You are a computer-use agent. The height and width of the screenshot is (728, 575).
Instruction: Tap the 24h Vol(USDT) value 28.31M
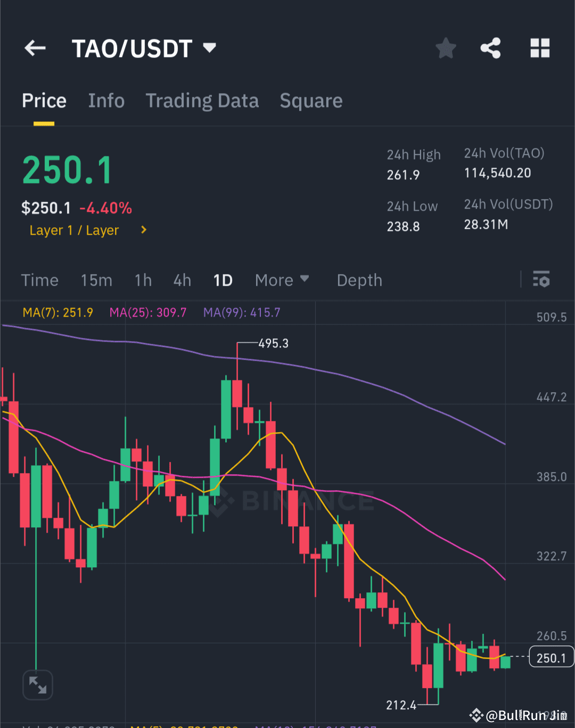tap(486, 225)
